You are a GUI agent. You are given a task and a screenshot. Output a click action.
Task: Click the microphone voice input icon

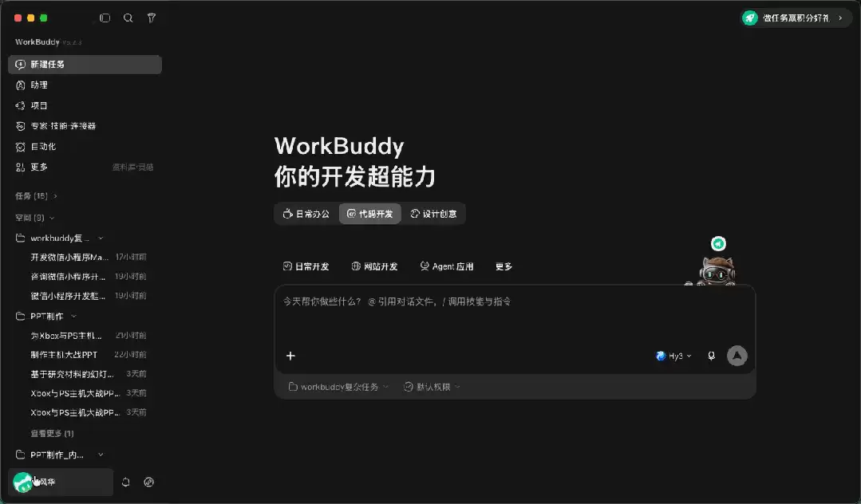pyautogui.click(x=711, y=356)
